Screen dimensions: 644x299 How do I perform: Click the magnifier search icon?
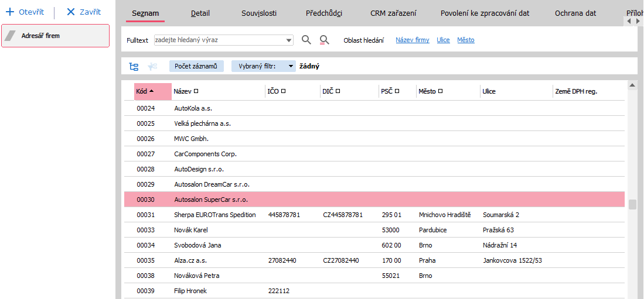pyautogui.click(x=306, y=40)
